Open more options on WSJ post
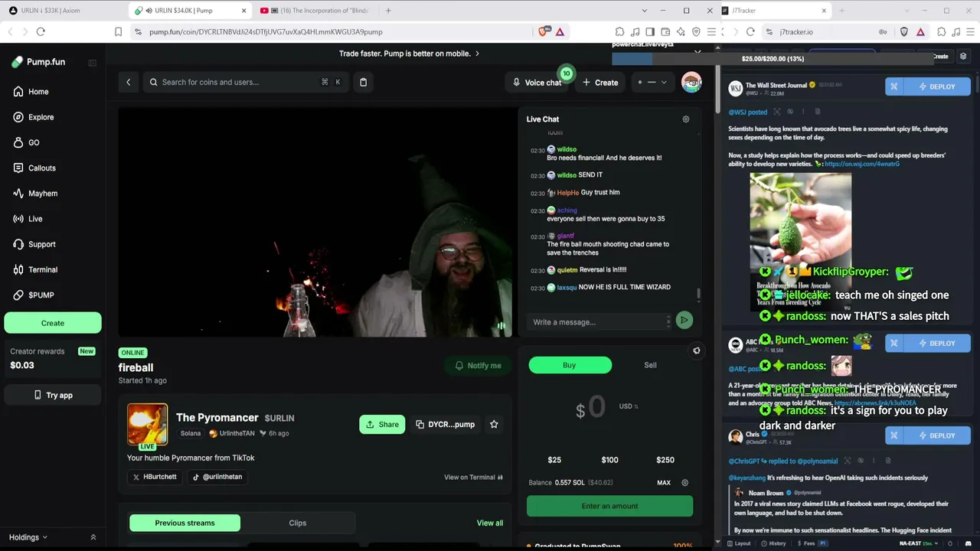 tap(803, 112)
